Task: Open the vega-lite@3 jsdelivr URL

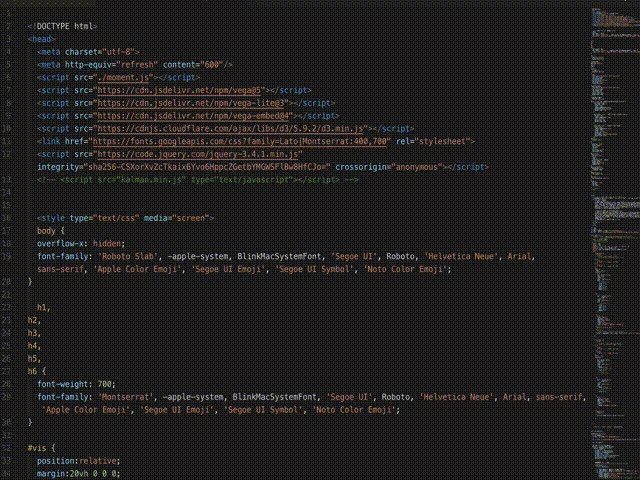Action: click(191, 103)
